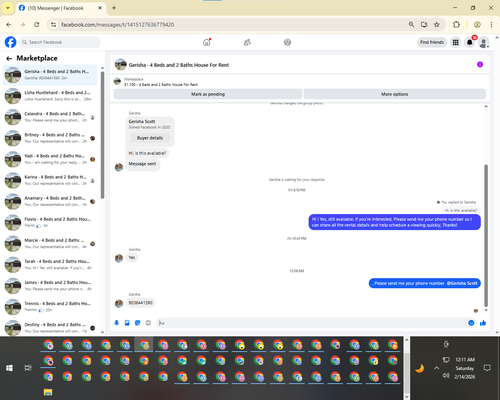Screen dimensions: 500x400
Task: Open Lisha Hustlehard conversation
Action: [50, 96]
